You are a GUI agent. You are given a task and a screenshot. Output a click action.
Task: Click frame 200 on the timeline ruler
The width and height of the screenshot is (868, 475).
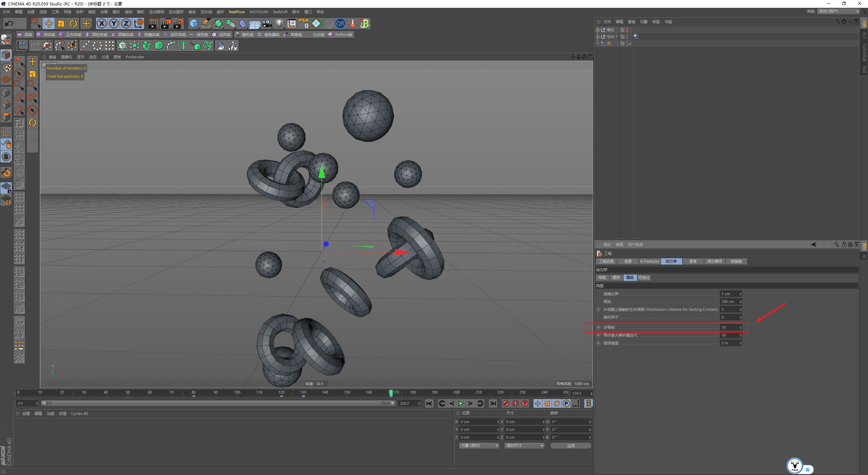[457, 393]
